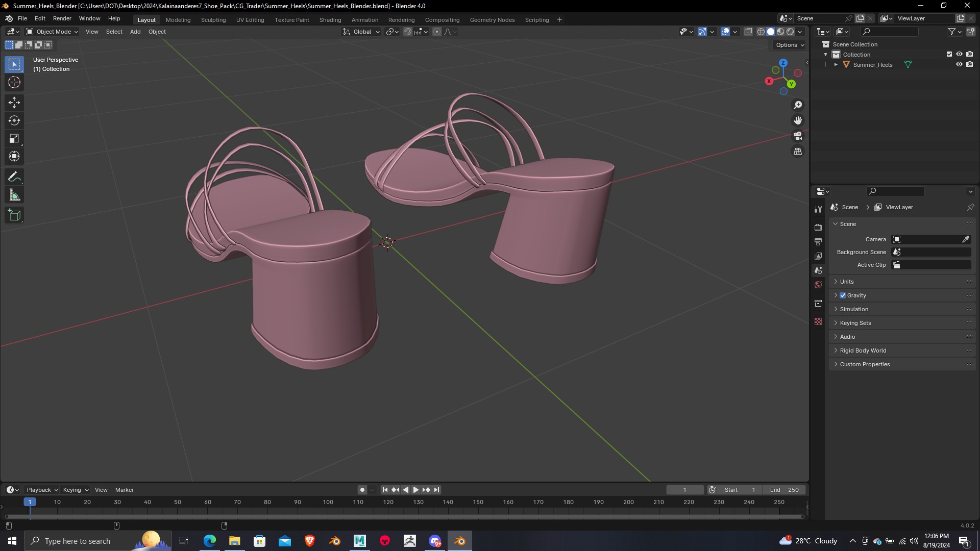Switch to the Sculpting workspace tab
This screenshot has width=980, height=551.
213,20
